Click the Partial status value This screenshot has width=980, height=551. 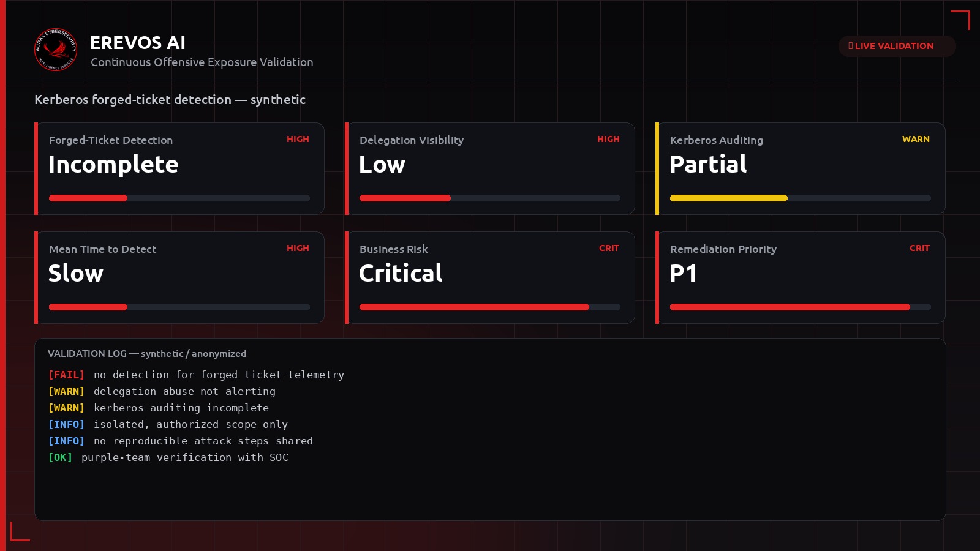(x=708, y=164)
